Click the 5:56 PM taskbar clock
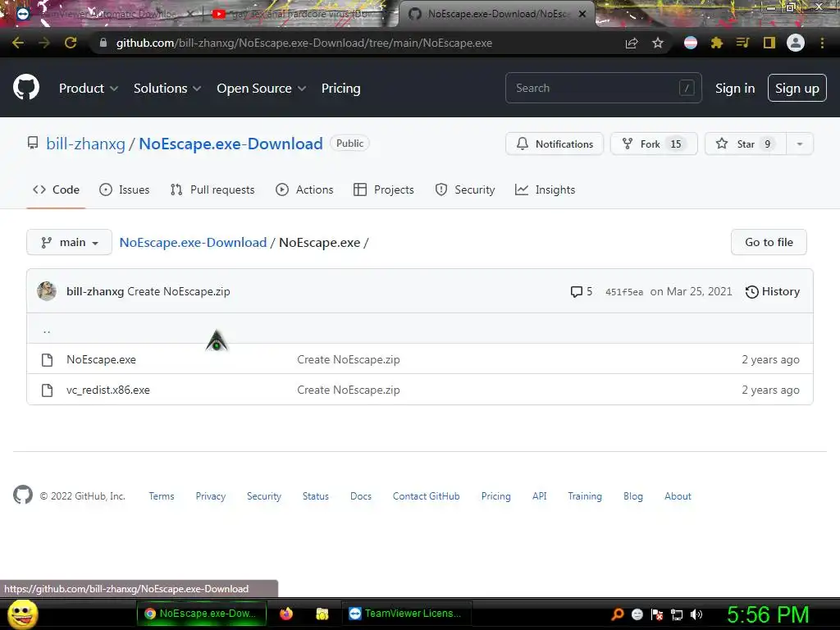 pos(767,614)
